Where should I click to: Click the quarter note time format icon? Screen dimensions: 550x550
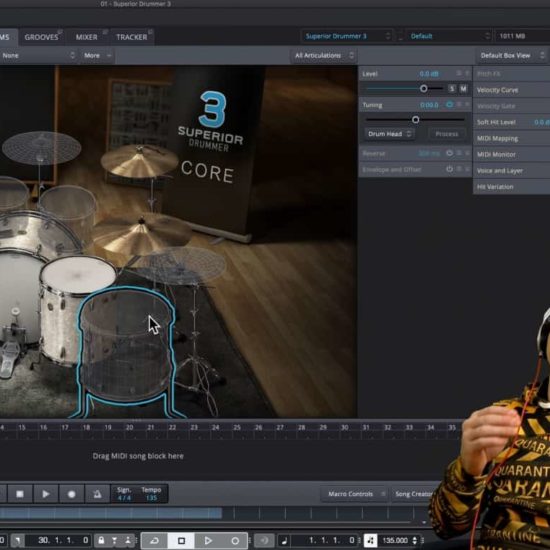284,541
